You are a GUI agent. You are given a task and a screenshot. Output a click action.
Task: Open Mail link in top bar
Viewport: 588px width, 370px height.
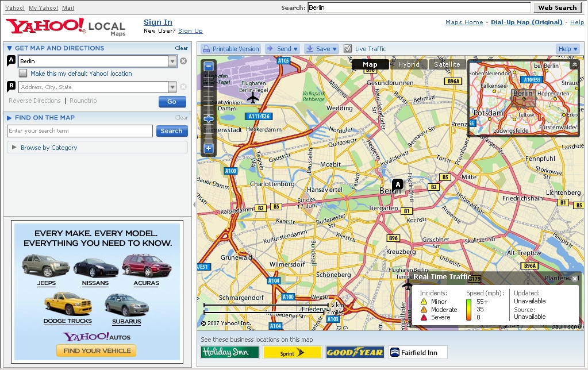click(x=68, y=8)
